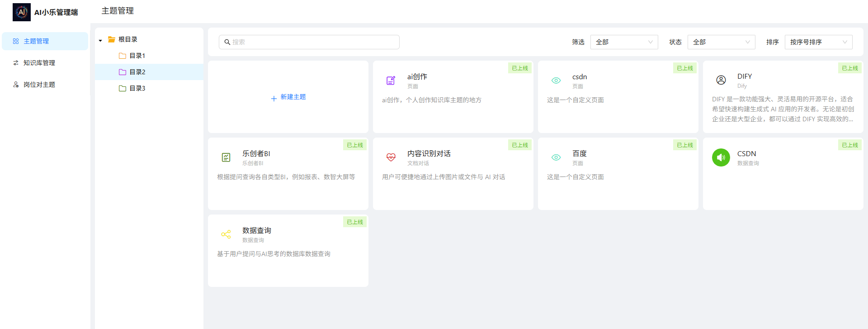Open 知识库管理 in the sidebar
The width and height of the screenshot is (868, 329).
(39, 63)
